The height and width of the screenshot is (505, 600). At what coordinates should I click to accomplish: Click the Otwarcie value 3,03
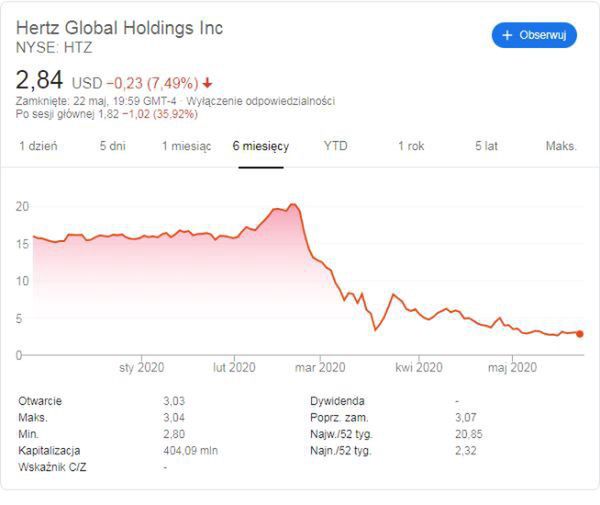[175, 401]
